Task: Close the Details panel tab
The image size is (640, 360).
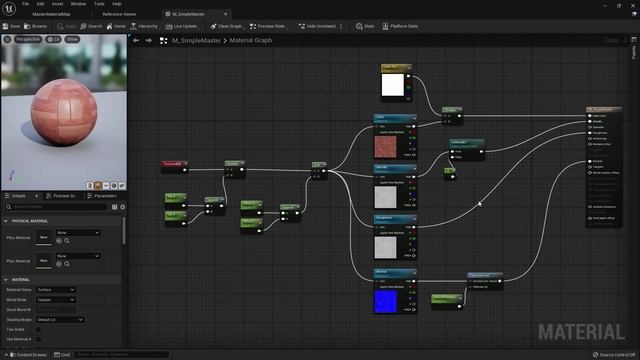Action: coord(36,196)
